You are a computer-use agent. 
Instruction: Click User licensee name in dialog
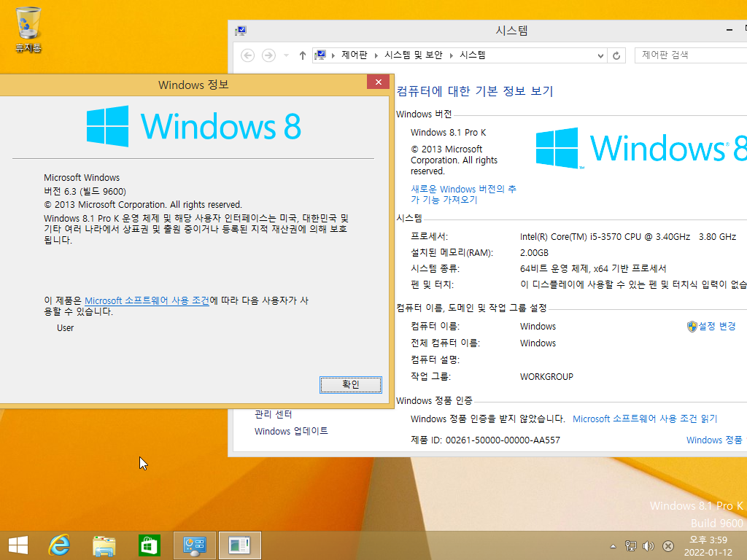(x=65, y=328)
